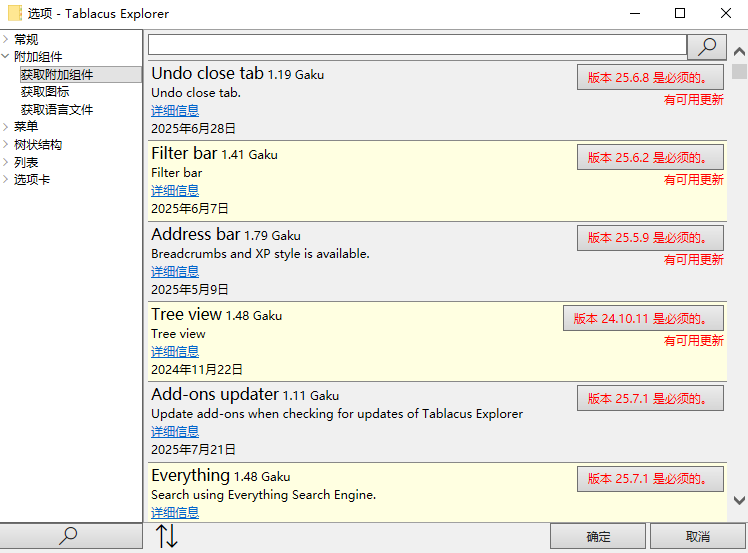Click the Filter bar 1.41 add-on title
Image resolution: width=748 pixels, height=553 pixels.
coord(214,154)
